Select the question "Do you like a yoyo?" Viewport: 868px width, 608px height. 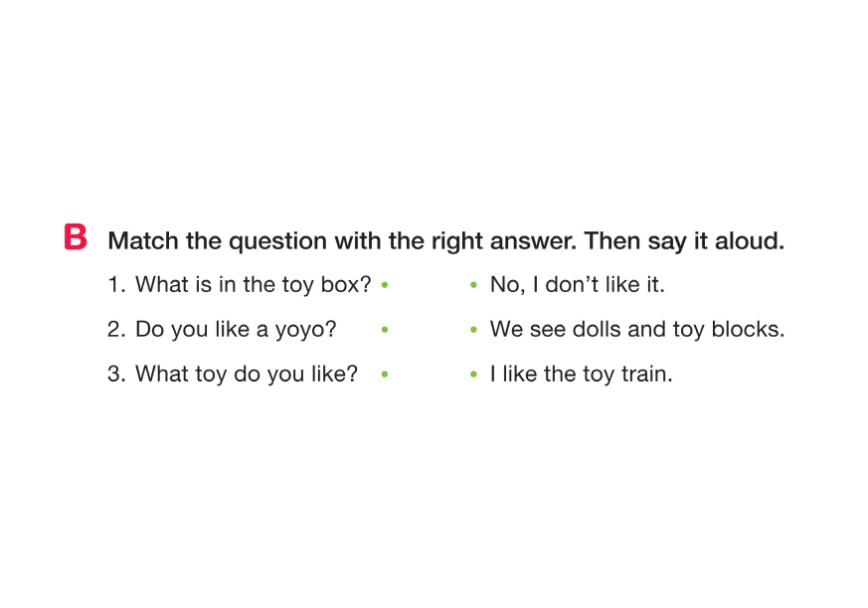236,330
